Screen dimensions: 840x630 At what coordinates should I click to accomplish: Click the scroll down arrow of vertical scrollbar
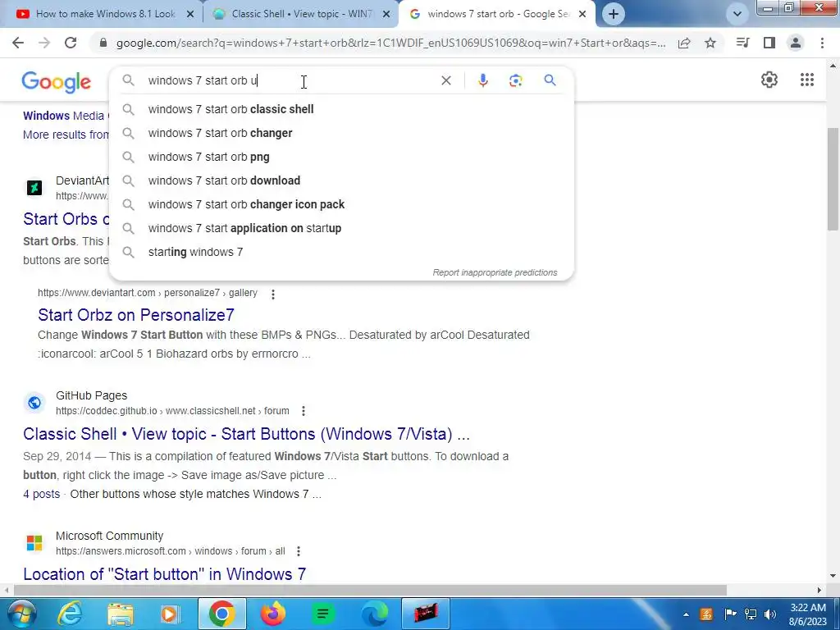833,576
